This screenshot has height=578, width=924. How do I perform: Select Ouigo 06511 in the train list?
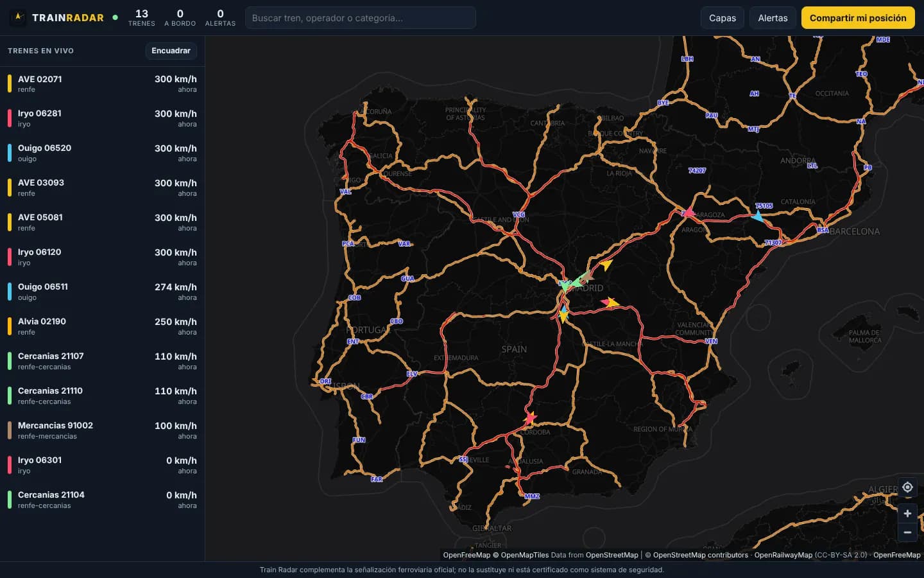[x=103, y=292]
